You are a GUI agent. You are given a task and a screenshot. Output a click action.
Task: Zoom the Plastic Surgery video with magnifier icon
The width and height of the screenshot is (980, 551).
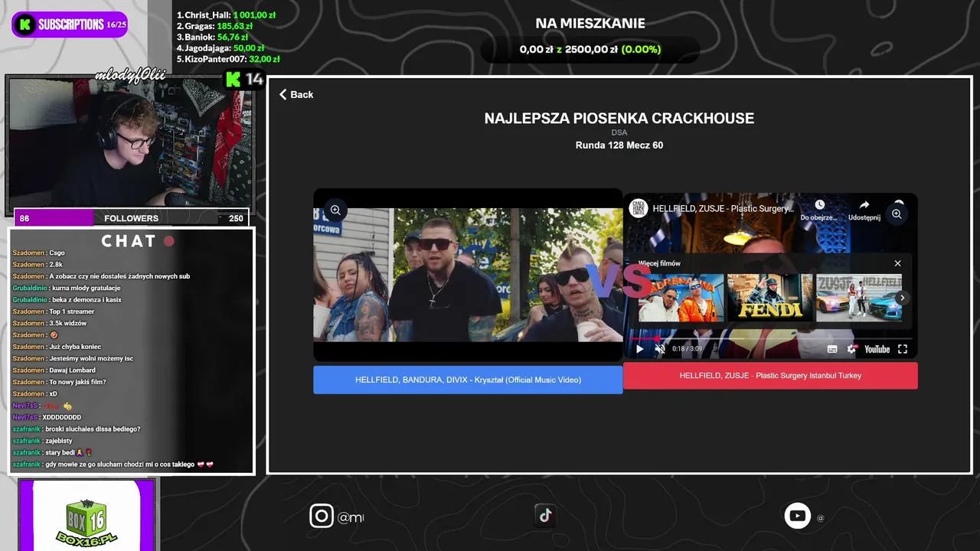point(897,214)
